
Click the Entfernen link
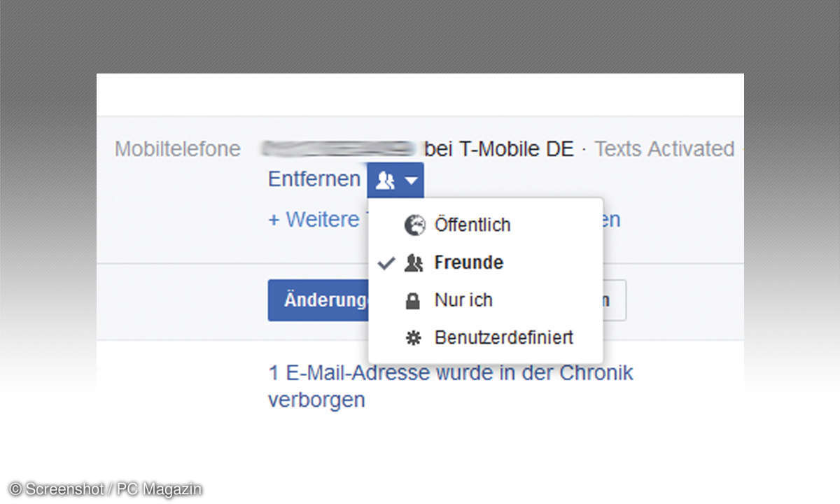314,179
